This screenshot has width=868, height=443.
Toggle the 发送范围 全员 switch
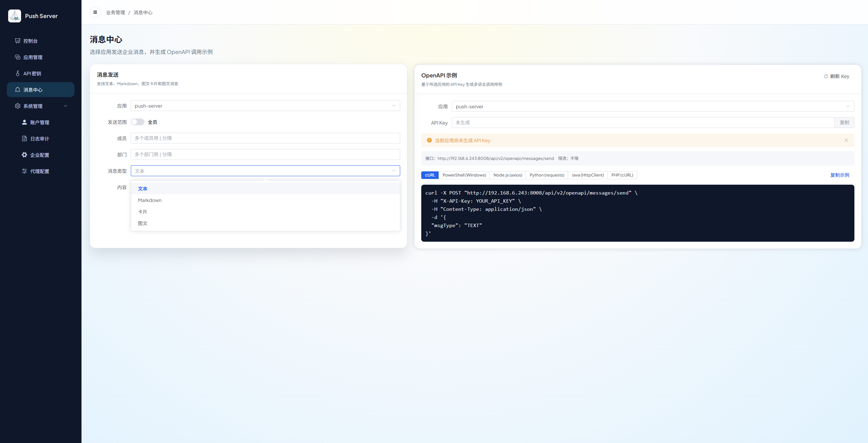coord(138,122)
